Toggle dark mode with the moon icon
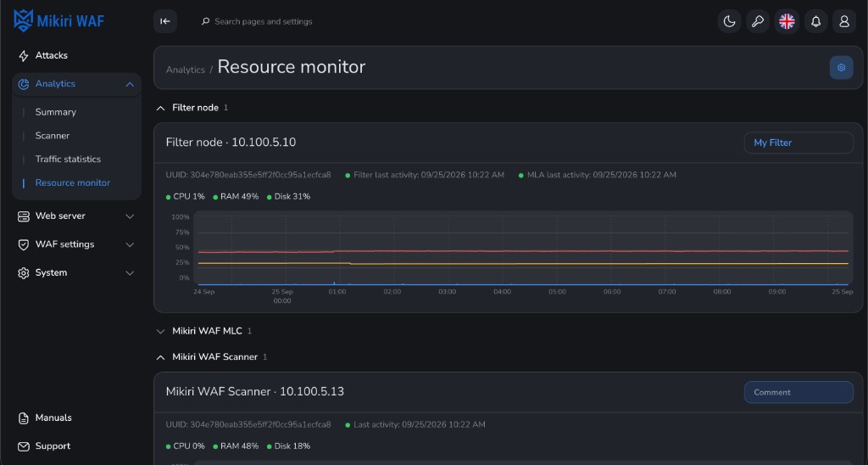 (x=729, y=21)
